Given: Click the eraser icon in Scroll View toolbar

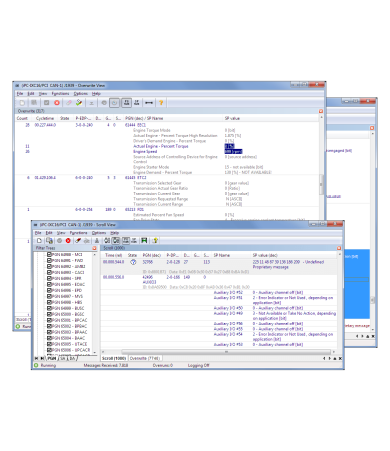Looking at the screenshot, I should click(78, 240).
